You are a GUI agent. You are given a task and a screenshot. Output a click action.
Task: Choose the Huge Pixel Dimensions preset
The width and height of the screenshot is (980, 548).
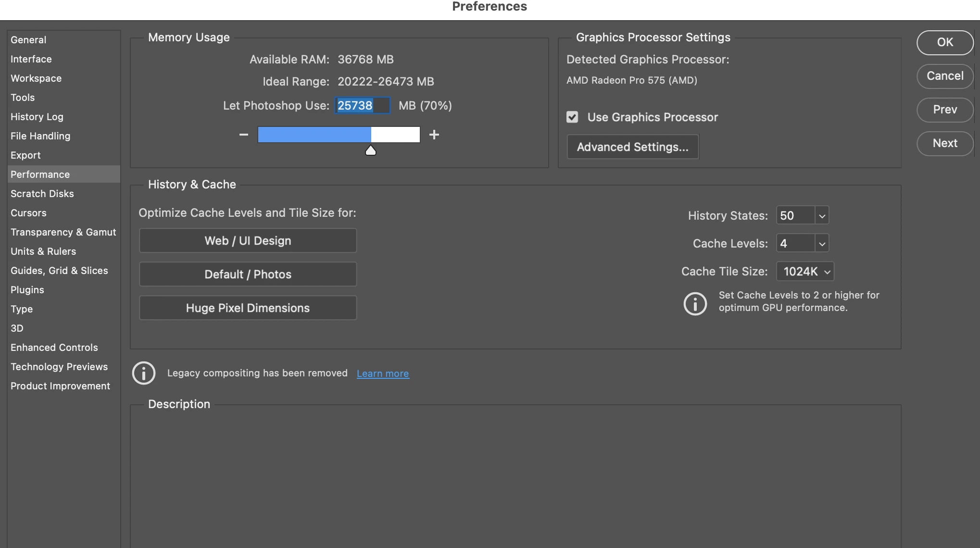tap(248, 308)
